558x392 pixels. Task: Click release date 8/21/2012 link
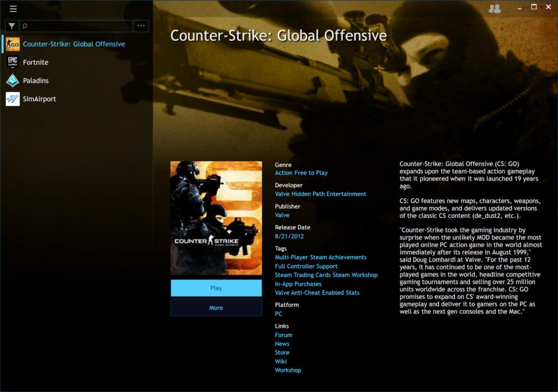point(289,236)
